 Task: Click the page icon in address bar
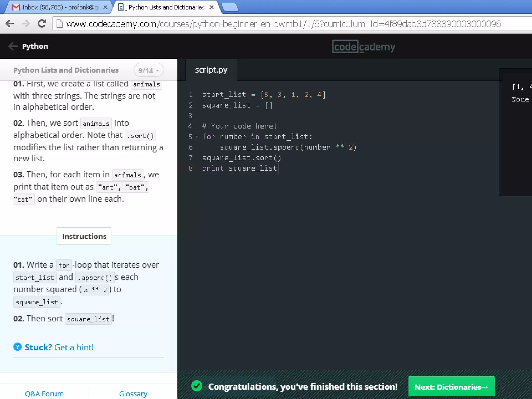[x=59, y=24]
